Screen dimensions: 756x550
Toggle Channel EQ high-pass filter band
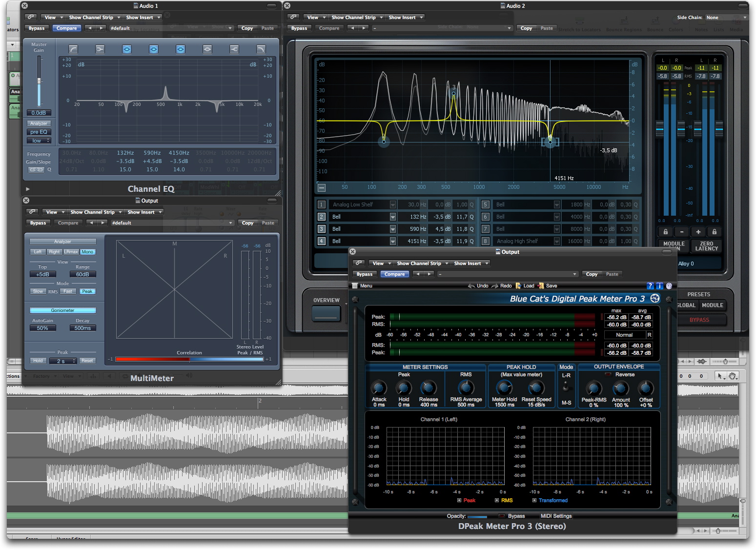pos(73,49)
